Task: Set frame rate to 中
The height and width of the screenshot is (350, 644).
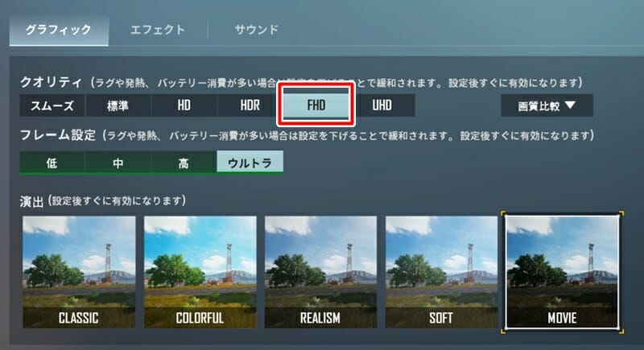Action: tap(118, 163)
